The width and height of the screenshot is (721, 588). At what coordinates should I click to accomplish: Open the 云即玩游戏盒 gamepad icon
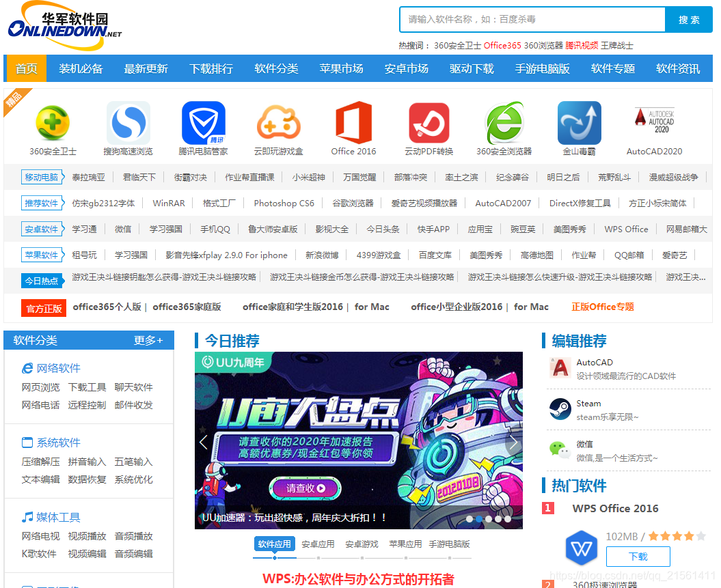(x=278, y=123)
